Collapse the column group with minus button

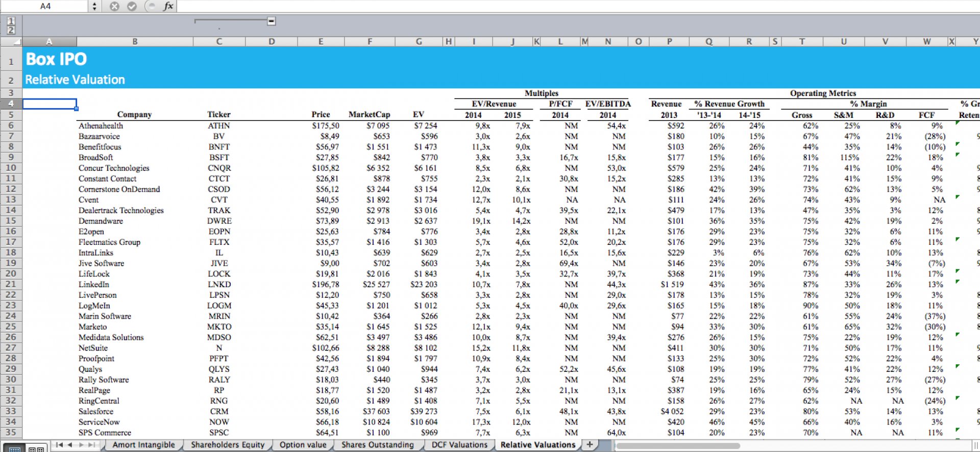(x=272, y=21)
